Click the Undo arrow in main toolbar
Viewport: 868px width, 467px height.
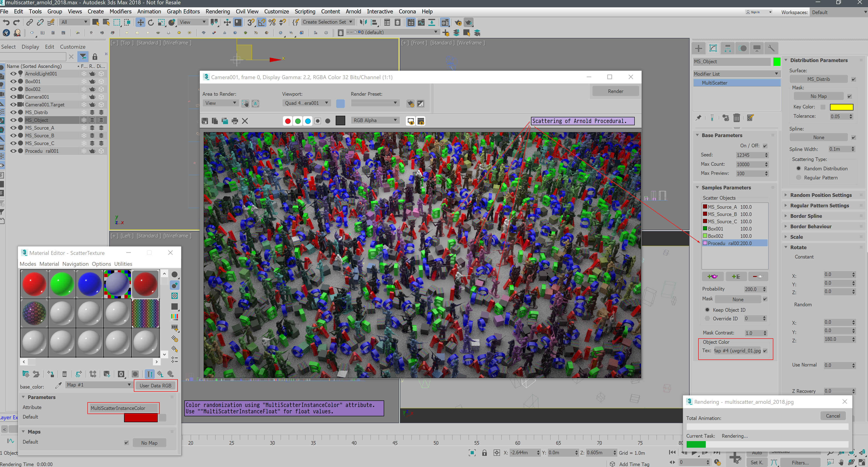(x=6, y=22)
